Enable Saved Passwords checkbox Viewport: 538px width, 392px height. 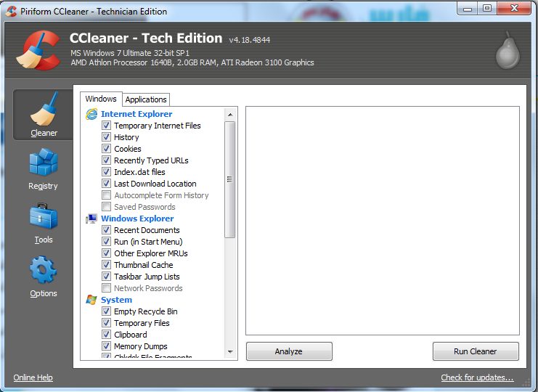tap(106, 207)
